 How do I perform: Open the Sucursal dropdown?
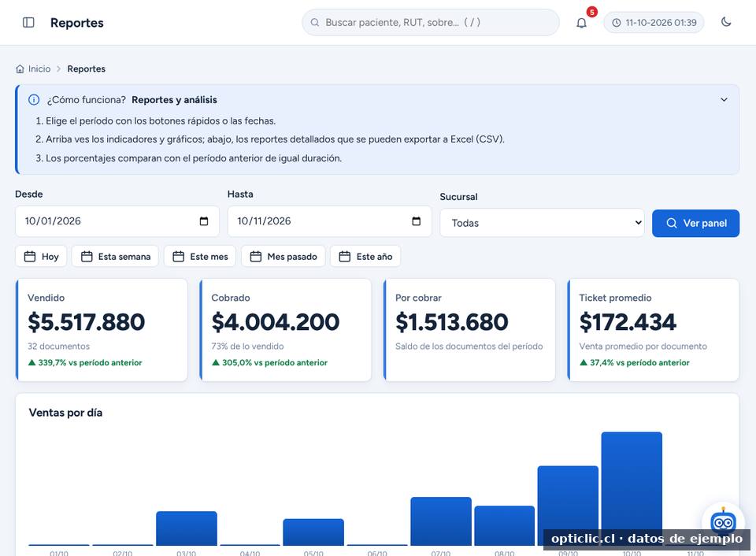[542, 223]
